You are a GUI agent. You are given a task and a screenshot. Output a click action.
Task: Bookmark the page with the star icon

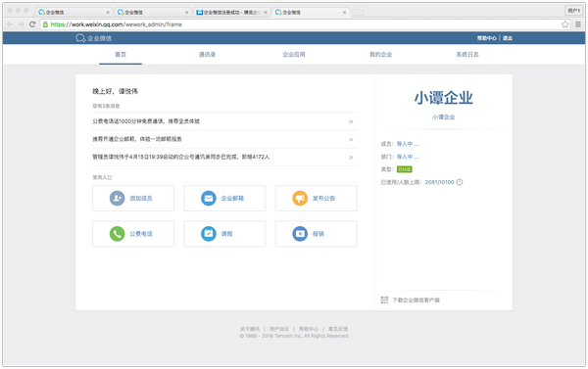565,24
